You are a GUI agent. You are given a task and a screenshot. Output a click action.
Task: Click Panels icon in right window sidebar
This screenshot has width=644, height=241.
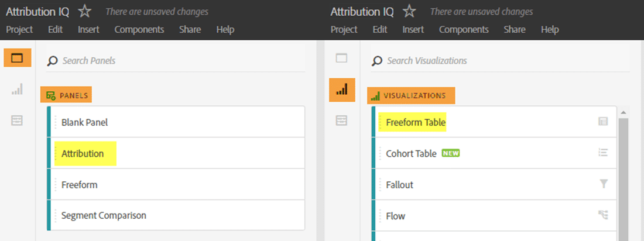pos(341,58)
